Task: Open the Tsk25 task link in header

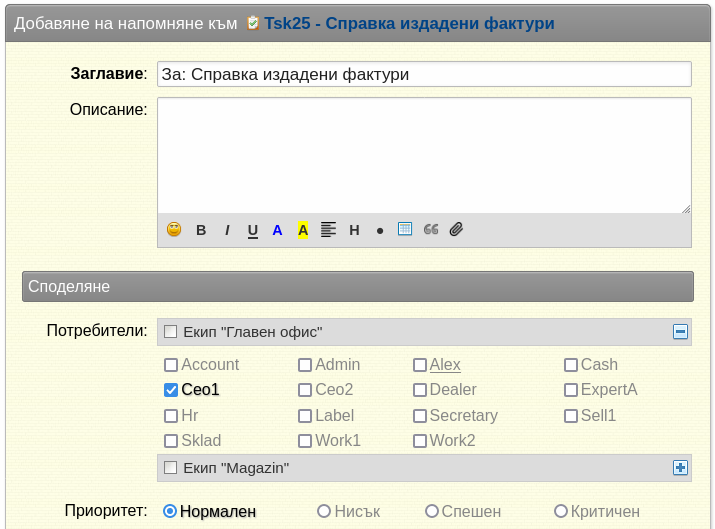Action: (409, 23)
